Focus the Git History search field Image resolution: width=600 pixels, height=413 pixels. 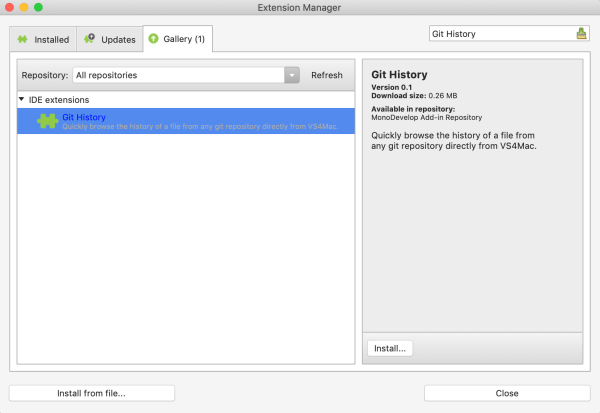tap(500, 34)
